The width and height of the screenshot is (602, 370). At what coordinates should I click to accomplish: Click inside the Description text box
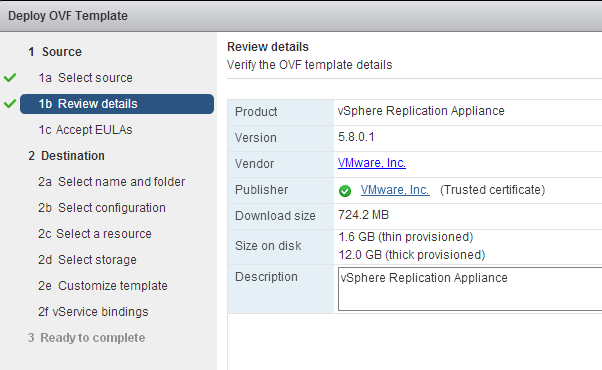470,289
